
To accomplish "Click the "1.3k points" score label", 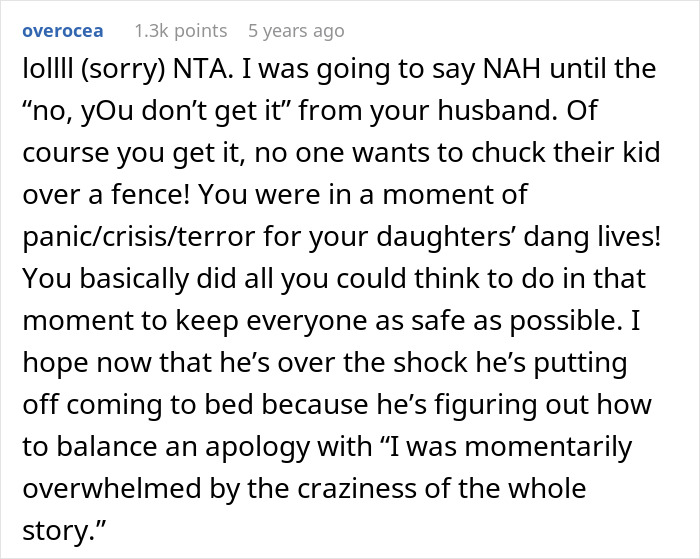I will (185, 31).
